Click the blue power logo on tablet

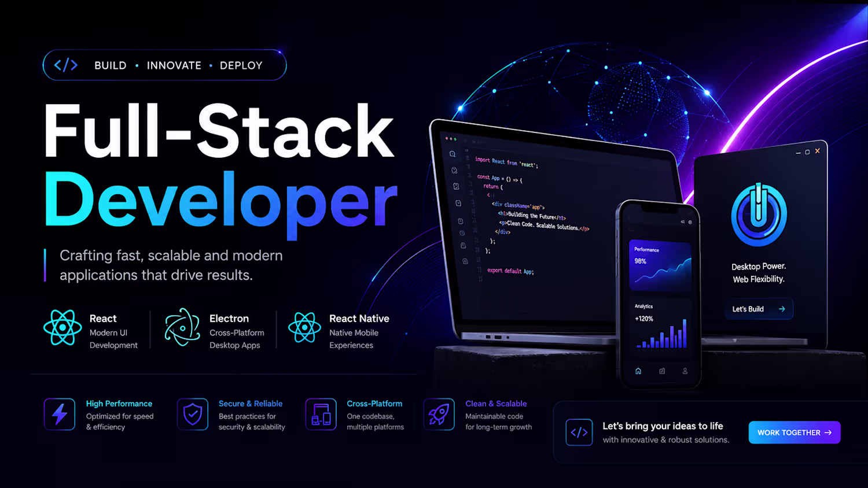point(759,215)
